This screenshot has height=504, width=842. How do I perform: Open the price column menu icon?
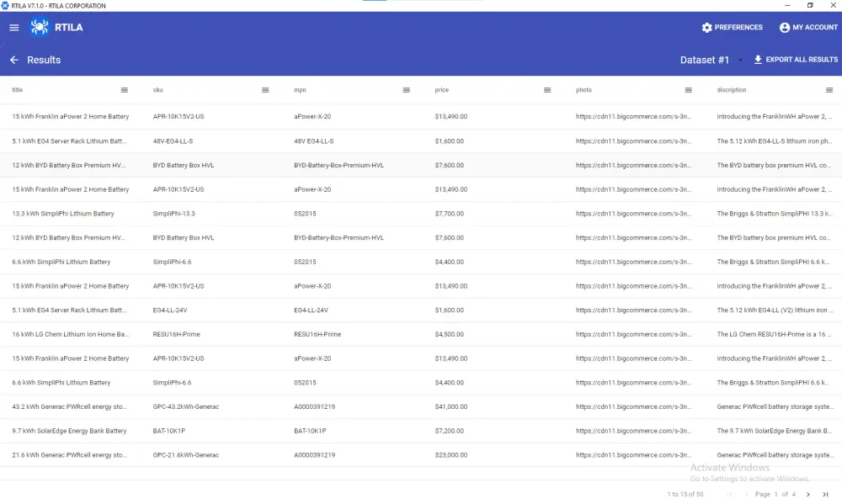[547, 90]
